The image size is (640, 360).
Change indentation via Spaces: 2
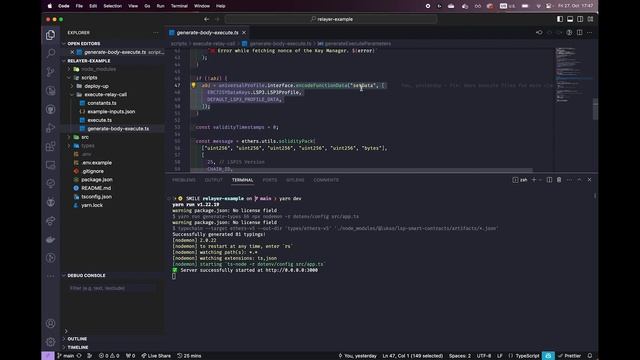[460, 356]
